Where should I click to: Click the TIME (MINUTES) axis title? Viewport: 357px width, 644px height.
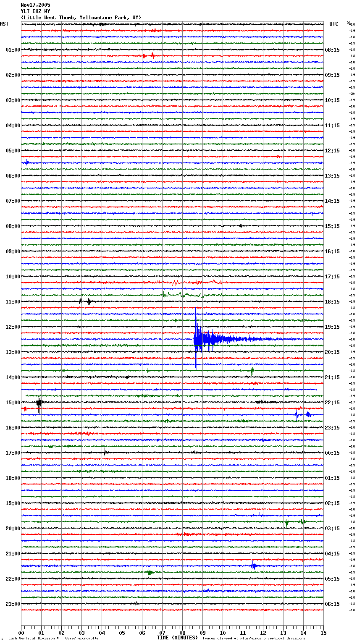[x=177, y=638]
